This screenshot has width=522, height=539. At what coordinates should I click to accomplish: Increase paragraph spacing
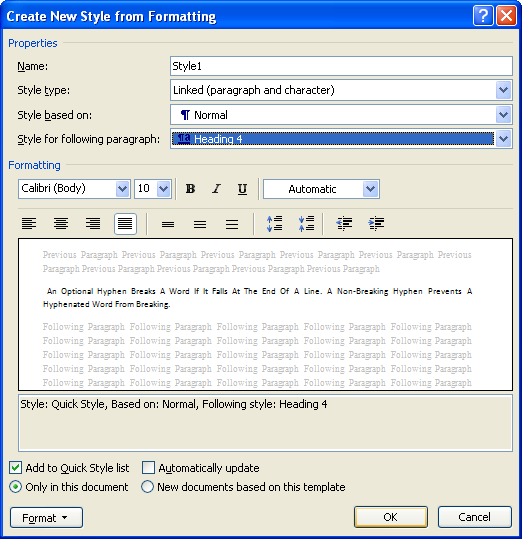(274, 224)
